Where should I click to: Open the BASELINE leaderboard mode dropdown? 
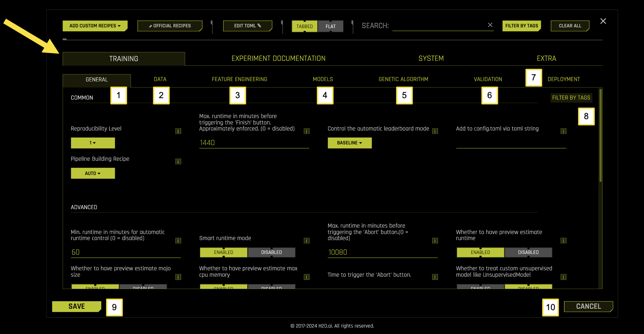pyautogui.click(x=349, y=143)
